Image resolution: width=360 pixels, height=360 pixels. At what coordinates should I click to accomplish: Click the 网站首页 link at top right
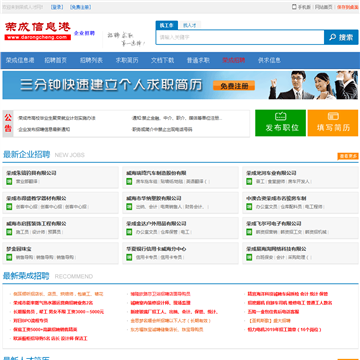pos(324,7)
